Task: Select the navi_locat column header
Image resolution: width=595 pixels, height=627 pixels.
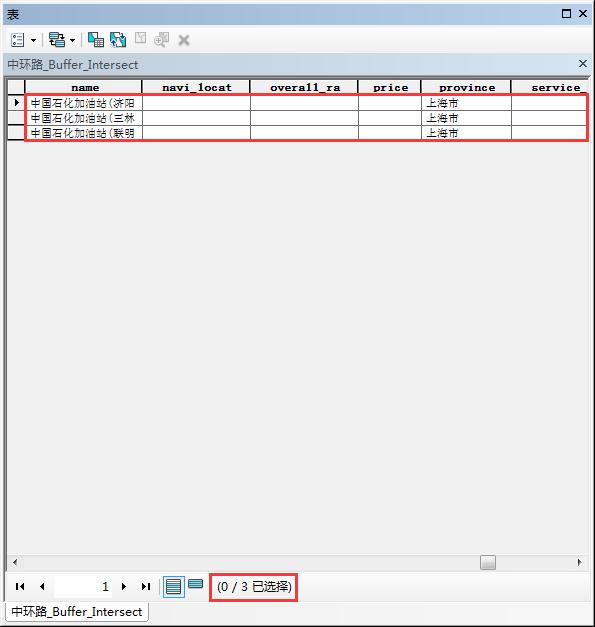Action: pos(196,87)
